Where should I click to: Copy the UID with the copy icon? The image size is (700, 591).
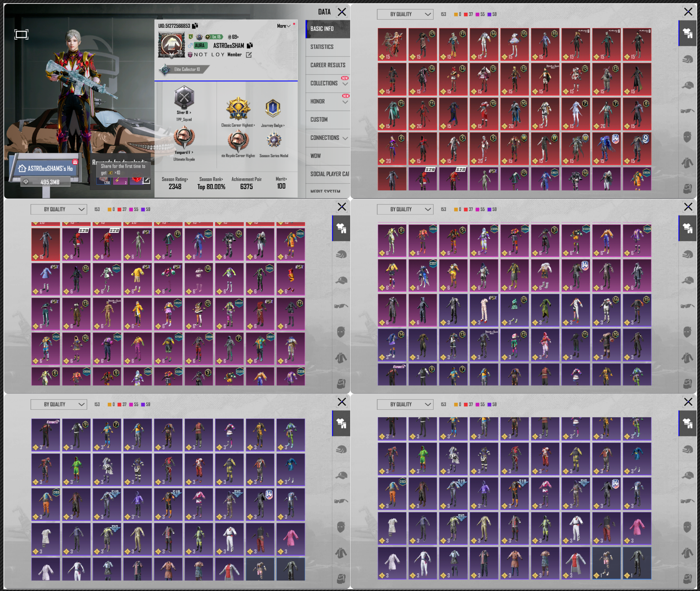[195, 26]
